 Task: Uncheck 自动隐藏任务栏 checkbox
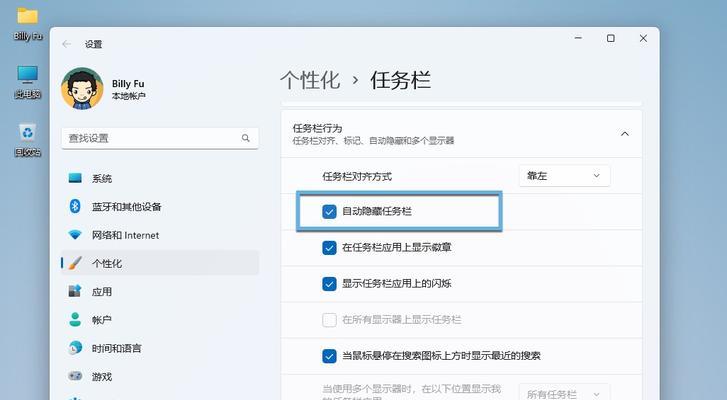click(x=329, y=211)
